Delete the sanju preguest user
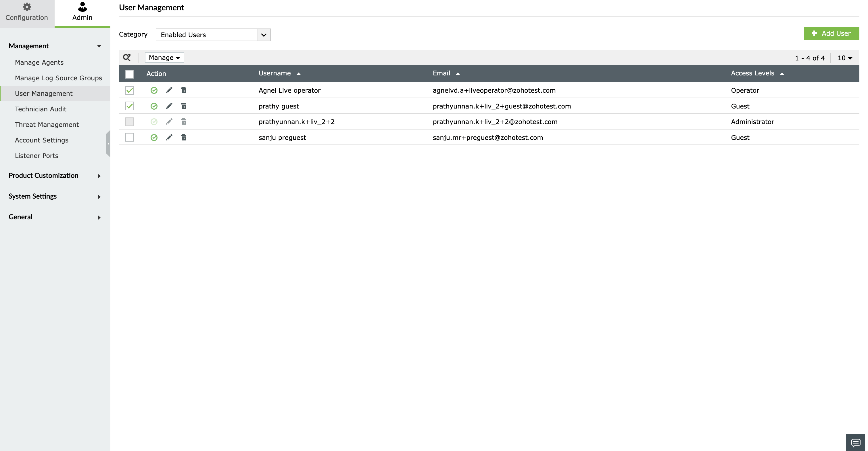This screenshot has width=868, height=451. [183, 137]
